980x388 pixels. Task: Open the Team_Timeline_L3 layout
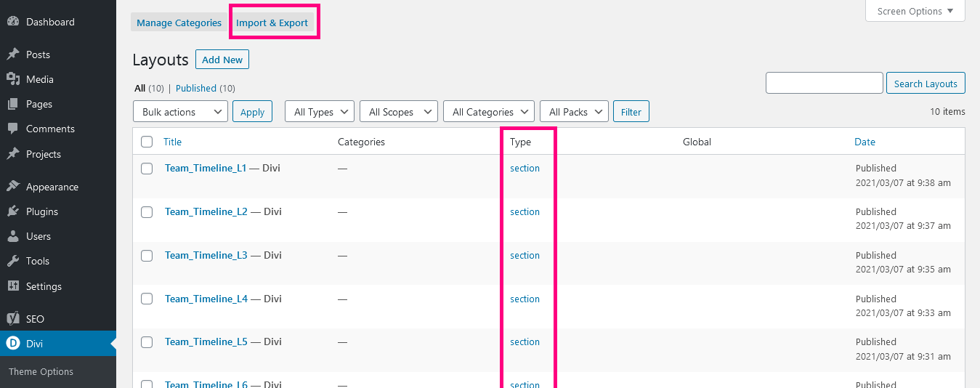pos(206,255)
